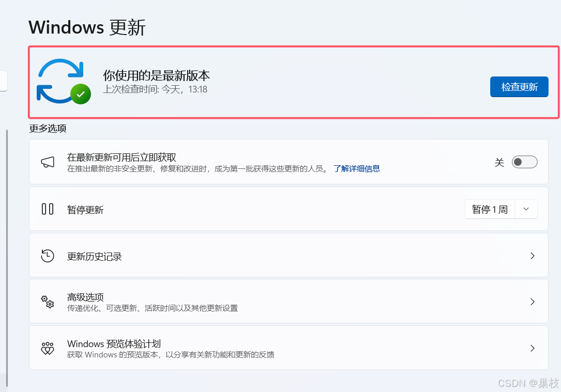The height and width of the screenshot is (392, 561).
Task: Click the sync status icon with green checkmark
Action: point(64,82)
